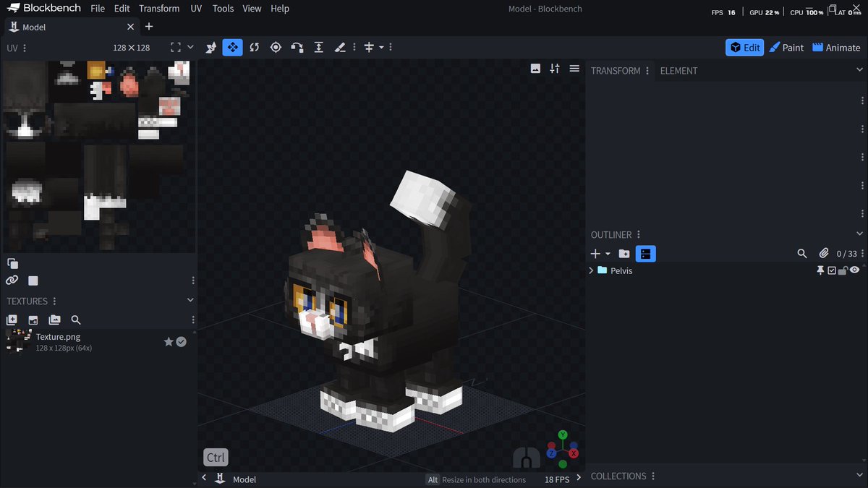Image resolution: width=868 pixels, height=488 pixels.
Task: Open the Tools menu
Action: pos(223,9)
